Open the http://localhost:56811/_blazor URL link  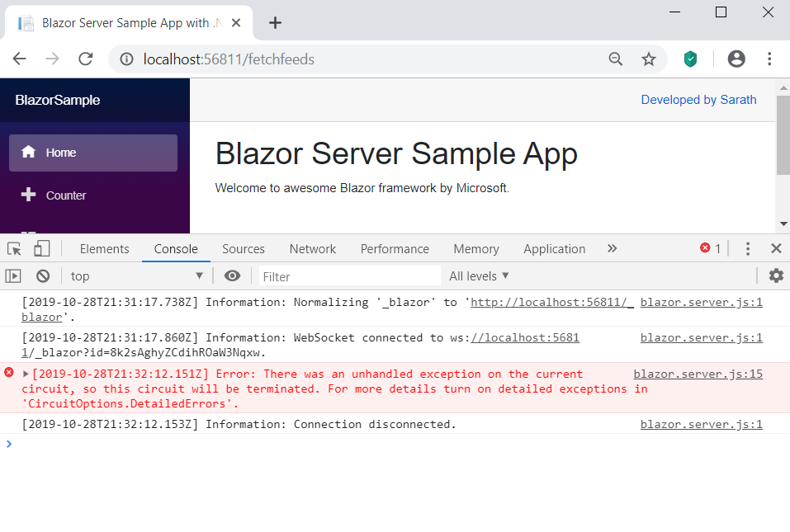(x=551, y=303)
